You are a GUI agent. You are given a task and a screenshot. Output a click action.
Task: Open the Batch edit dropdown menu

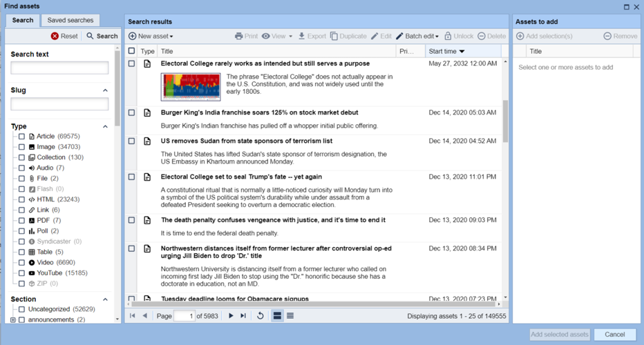pyautogui.click(x=417, y=36)
